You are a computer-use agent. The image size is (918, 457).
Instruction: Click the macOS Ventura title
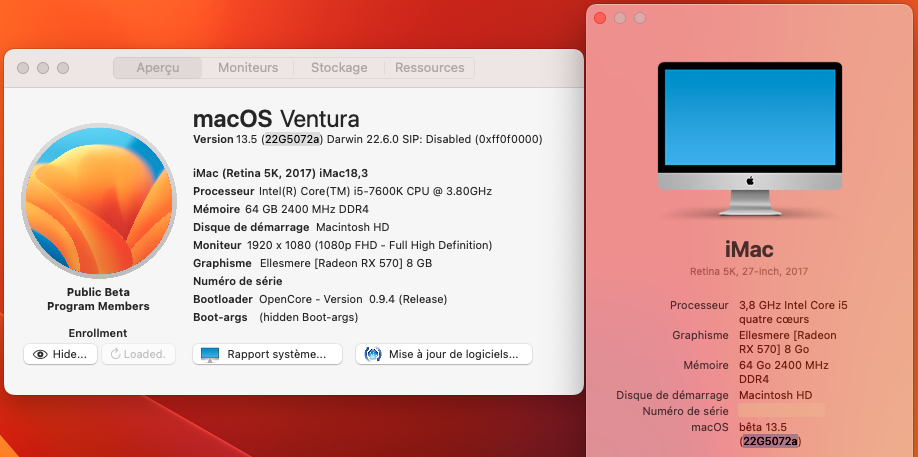coord(276,119)
